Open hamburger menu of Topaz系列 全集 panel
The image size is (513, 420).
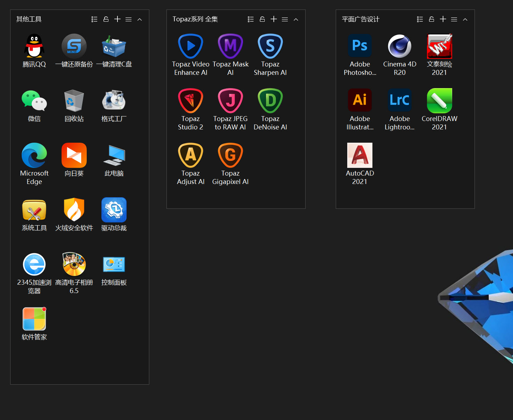(x=285, y=19)
